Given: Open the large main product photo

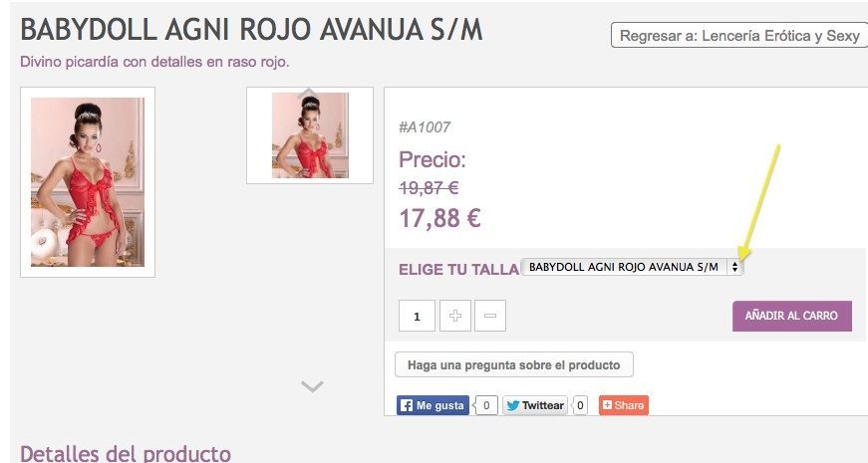Looking at the screenshot, I should tap(88, 182).
